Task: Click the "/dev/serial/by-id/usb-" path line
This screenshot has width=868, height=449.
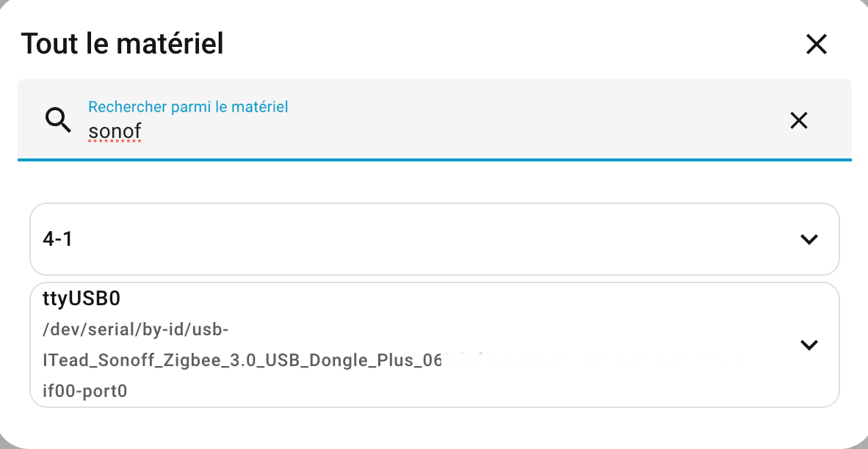Action: click(136, 330)
